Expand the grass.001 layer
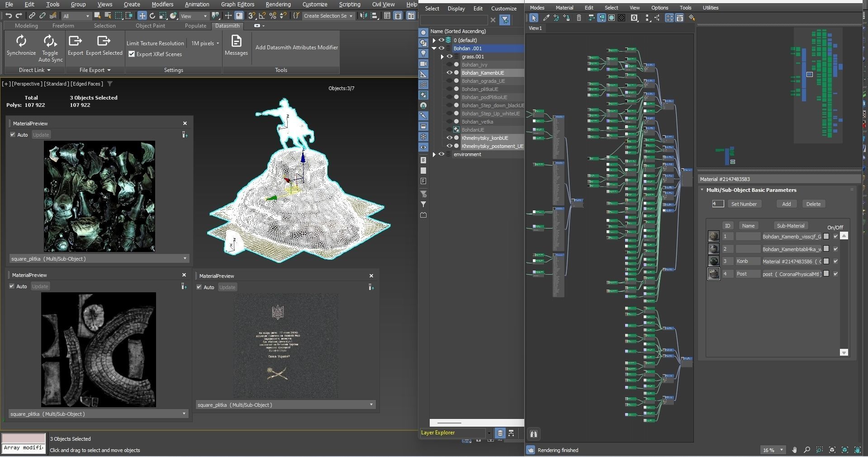Screen dimensions: 868x457 point(442,57)
